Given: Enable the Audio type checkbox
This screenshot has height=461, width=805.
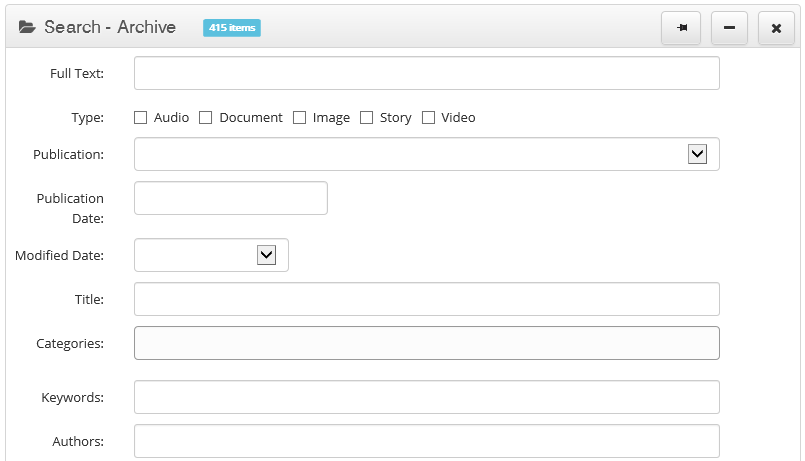Looking at the screenshot, I should (140, 118).
